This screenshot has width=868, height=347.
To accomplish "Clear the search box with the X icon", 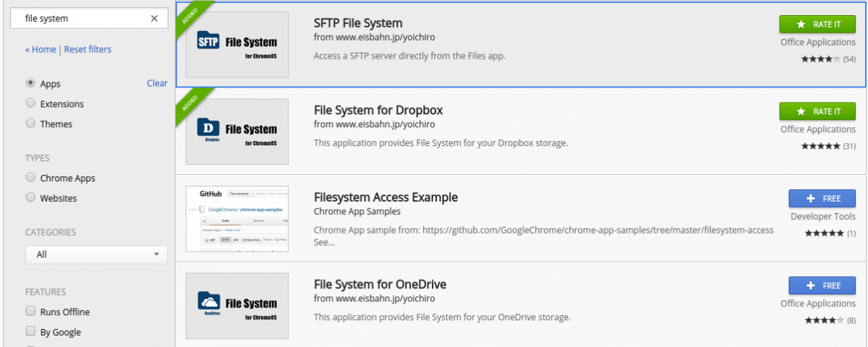I will (154, 18).
